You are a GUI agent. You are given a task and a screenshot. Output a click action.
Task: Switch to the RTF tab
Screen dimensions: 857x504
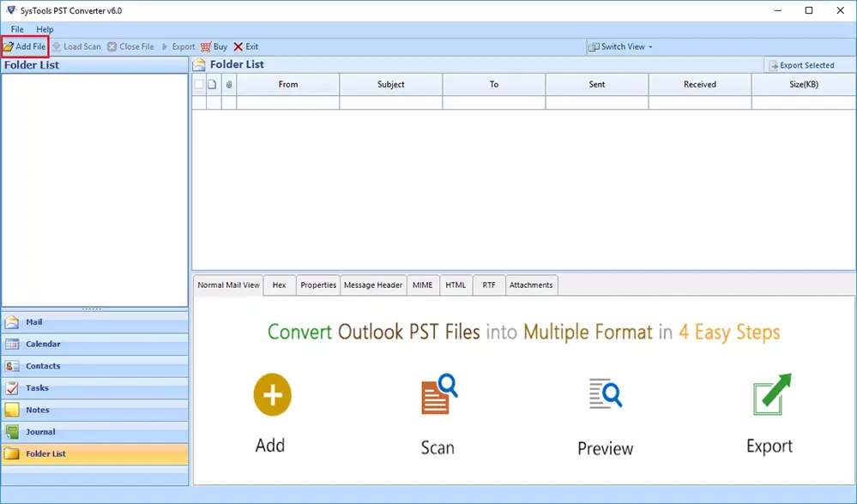(x=489, y=285)
